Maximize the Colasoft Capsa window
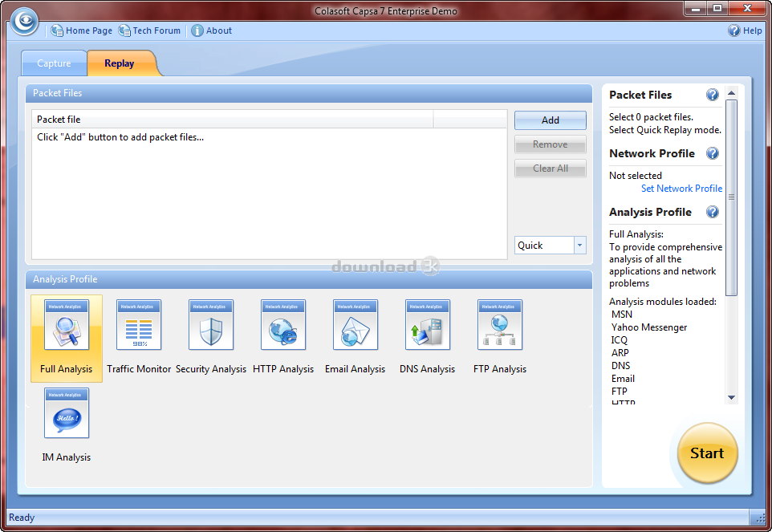Image resolution: width=772 pixels, height=532 pixels. click(x=717, y=8)
